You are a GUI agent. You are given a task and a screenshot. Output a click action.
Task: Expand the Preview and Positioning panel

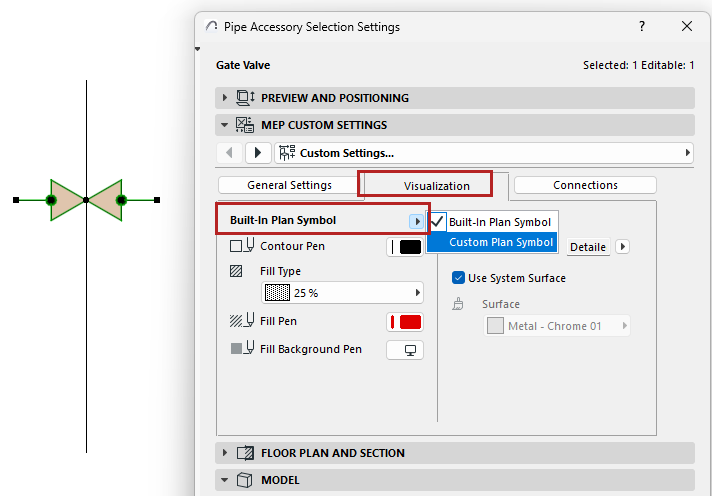[224, 98]
